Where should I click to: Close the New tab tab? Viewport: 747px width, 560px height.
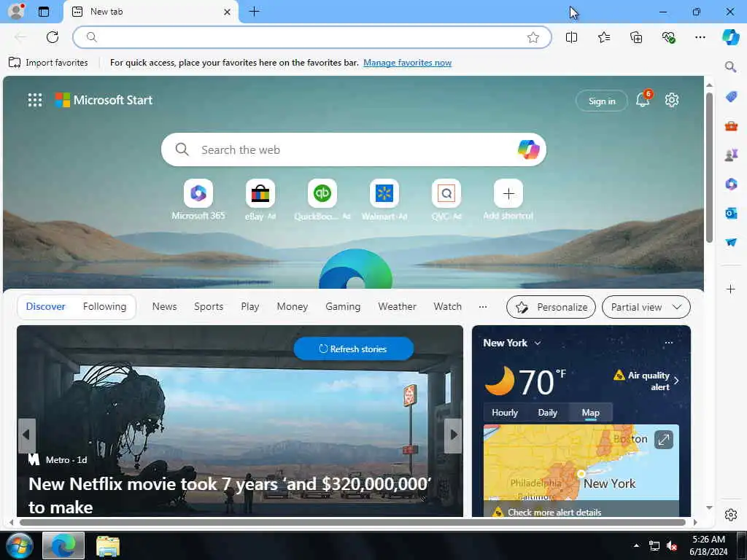(x=228, y=12)
